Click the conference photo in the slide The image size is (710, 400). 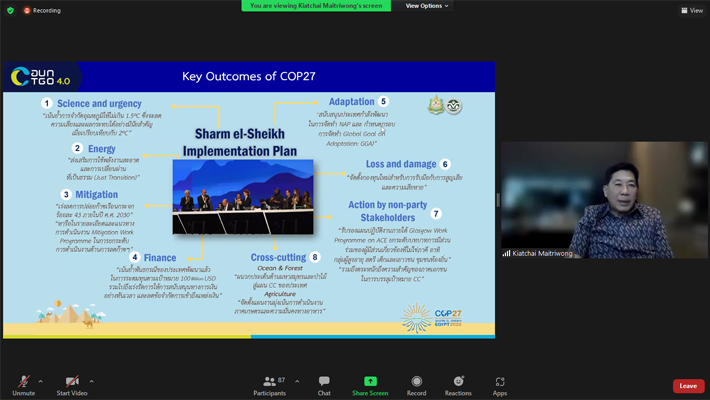point(243,197)
